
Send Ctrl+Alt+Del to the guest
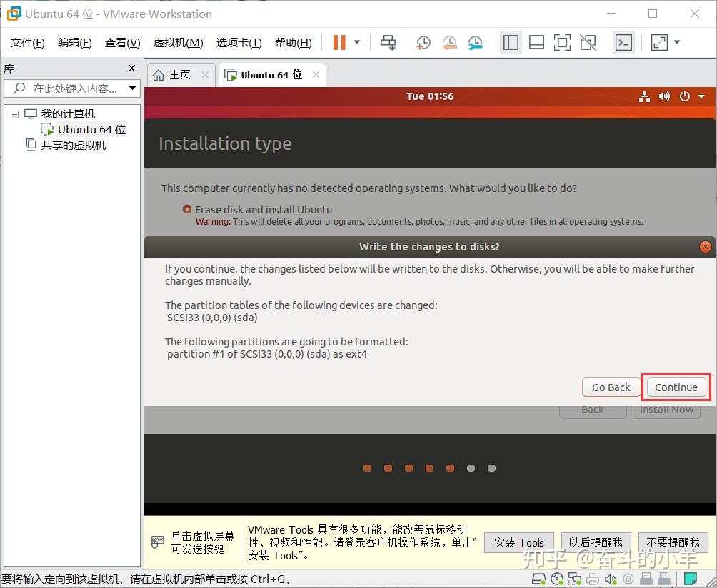pyautogui.click(x=388, y=42)
